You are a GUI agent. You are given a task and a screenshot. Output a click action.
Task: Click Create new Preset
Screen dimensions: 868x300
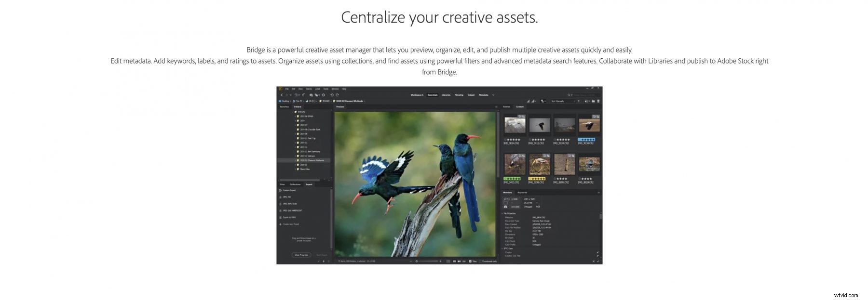290,224
